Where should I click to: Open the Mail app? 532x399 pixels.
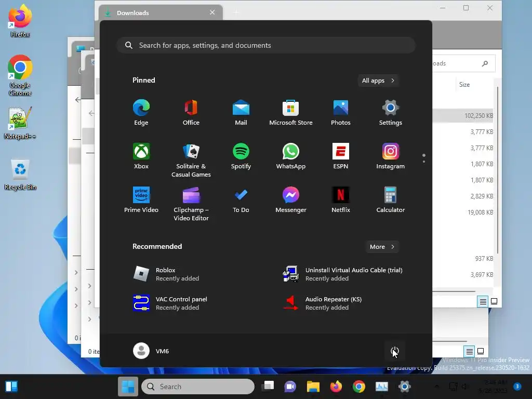point(241,112)
